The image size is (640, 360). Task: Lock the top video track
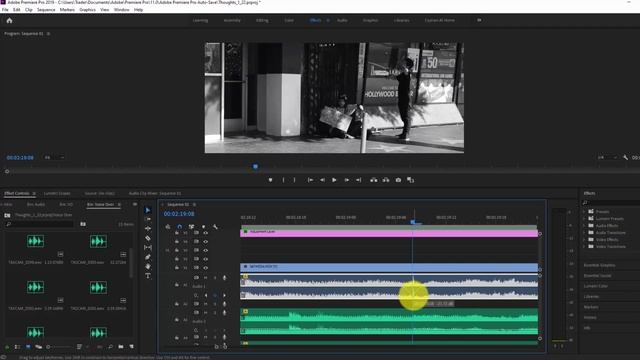click(x=177, y=233)
